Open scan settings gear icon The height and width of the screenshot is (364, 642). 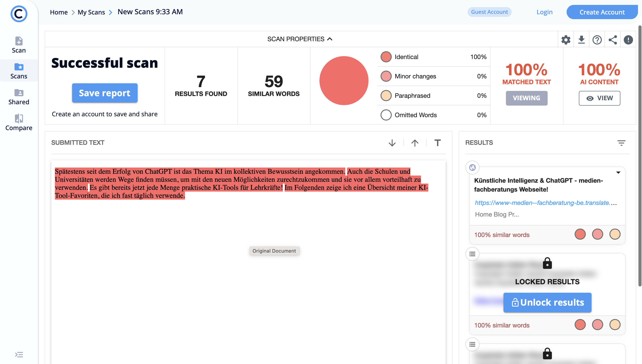(x=566, y=40)
